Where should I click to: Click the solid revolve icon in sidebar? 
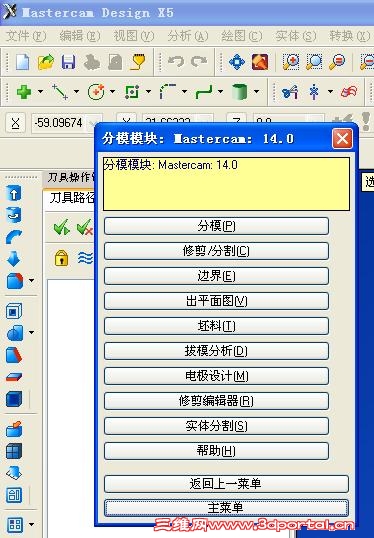(14, 215)
